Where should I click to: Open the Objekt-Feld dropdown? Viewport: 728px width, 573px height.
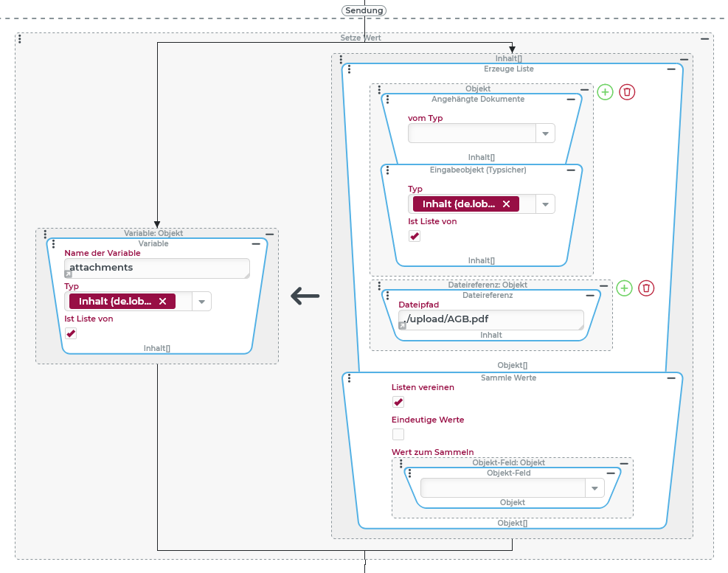click(594, 488)
